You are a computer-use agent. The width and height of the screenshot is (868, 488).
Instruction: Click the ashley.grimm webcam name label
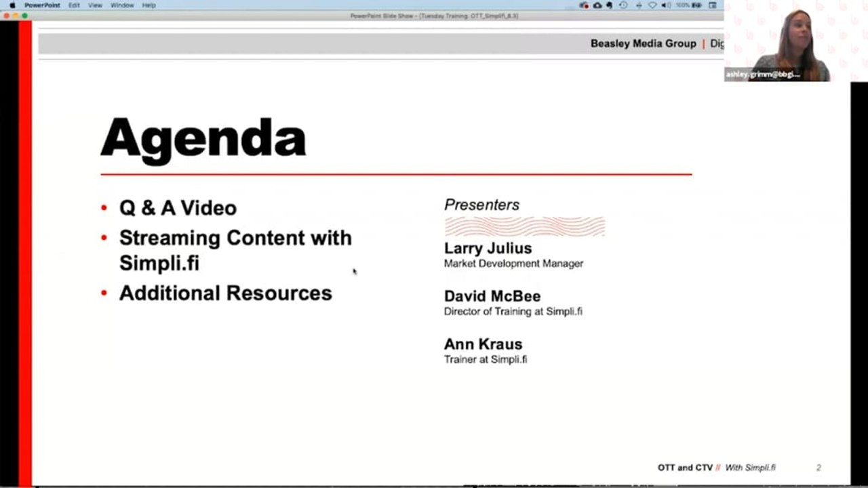pyautogui.click(x=763, y=75)
